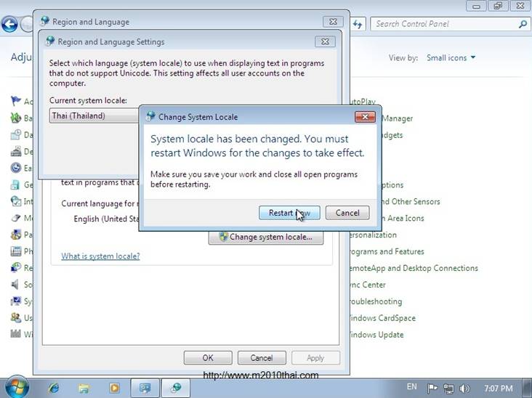This screenshot has height=398, width=532.
Task: Open Sync Center in Control Panel
Action: [368, 285]
